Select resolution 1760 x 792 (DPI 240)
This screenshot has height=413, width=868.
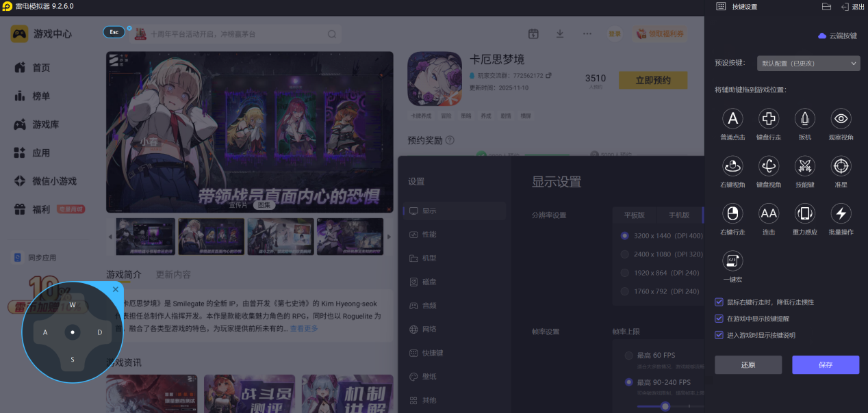click(624, 291)
